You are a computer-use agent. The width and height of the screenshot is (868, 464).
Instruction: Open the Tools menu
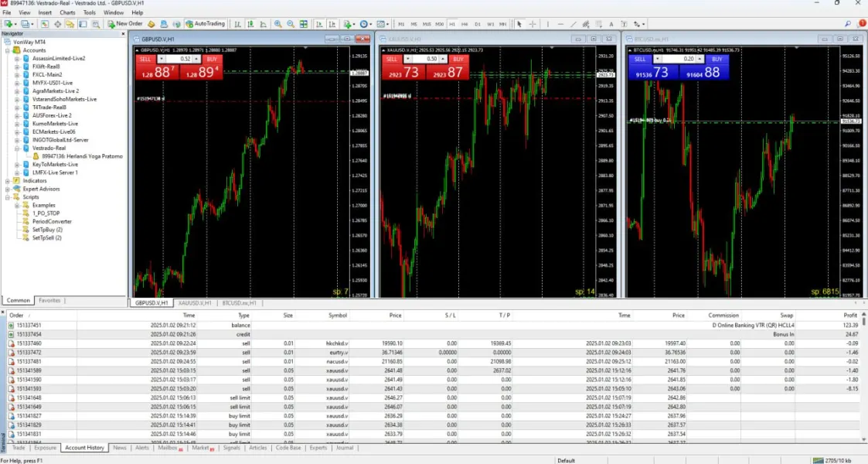point(89,12)
